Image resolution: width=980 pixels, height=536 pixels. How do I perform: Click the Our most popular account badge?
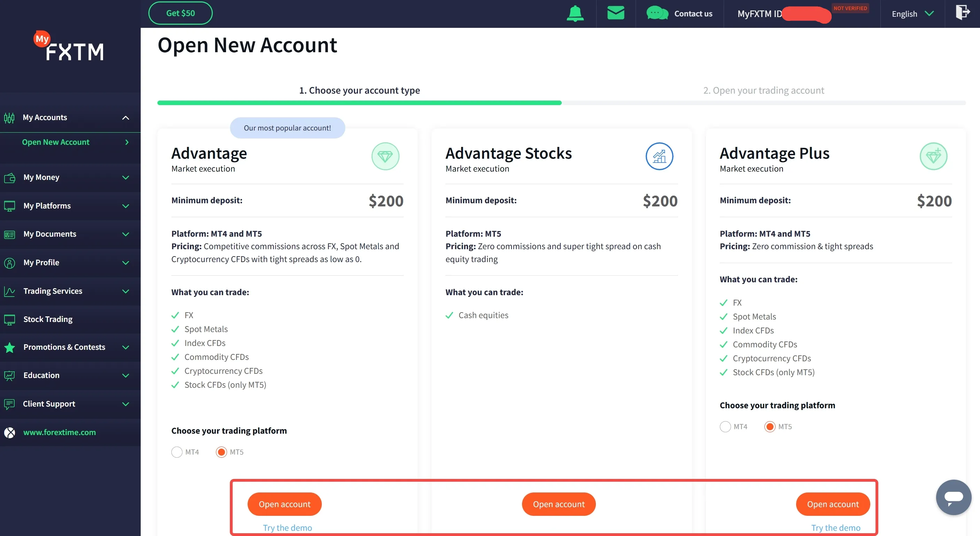click(x=287, y=128)
